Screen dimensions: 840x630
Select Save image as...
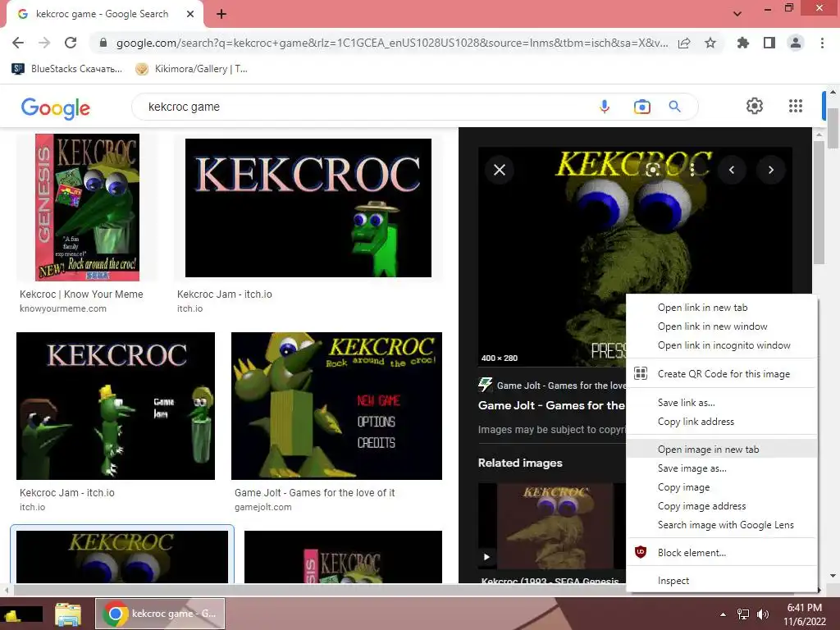tap(722, 468)
